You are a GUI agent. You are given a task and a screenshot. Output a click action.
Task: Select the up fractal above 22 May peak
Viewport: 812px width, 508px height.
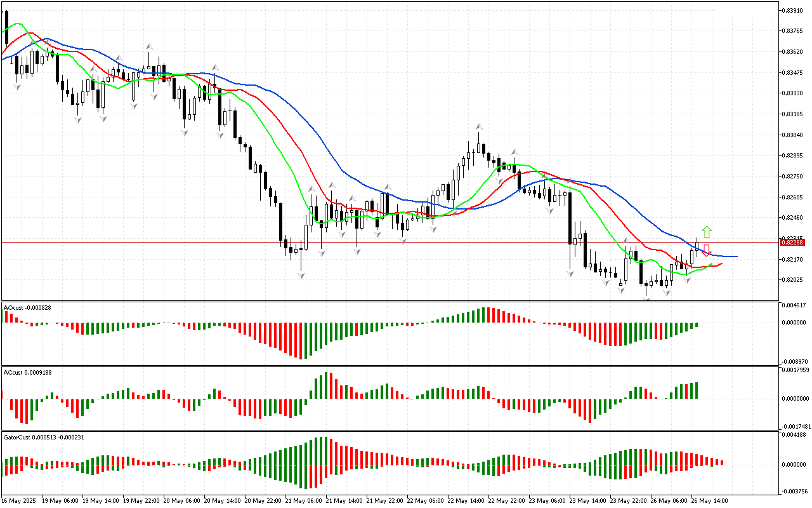[x=479, y=128]
